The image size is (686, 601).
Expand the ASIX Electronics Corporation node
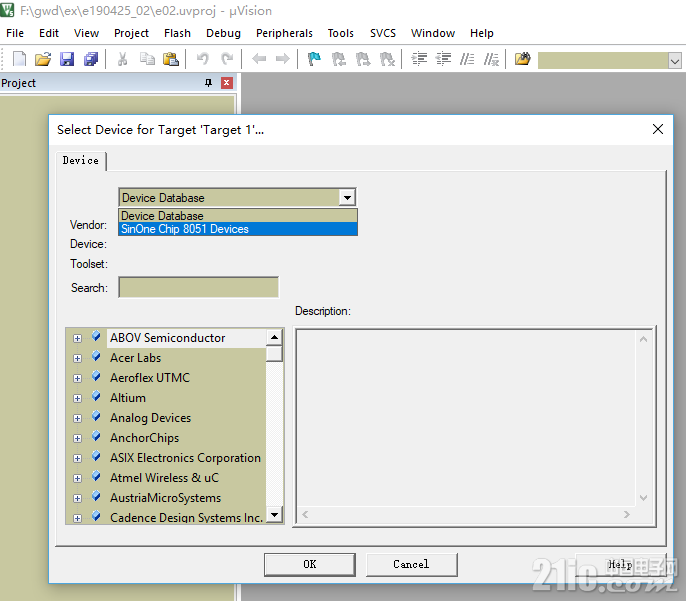tap(77, 458)
